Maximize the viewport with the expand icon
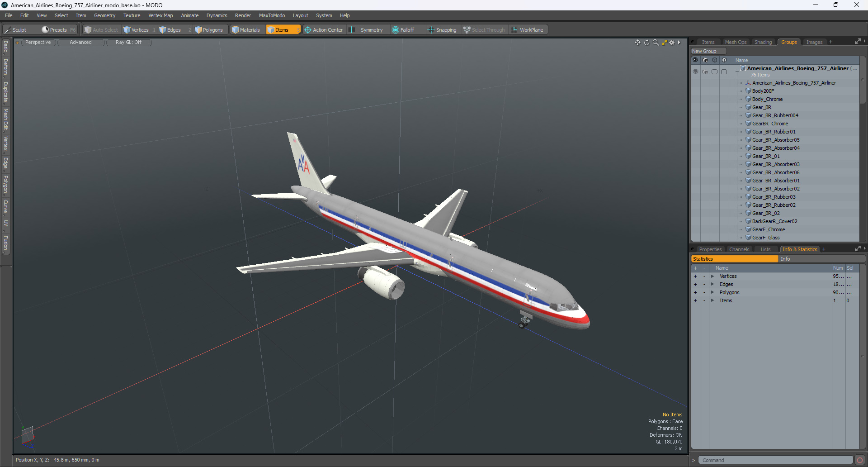The height and width of the screenshot is (467, 868). point(664,43)
